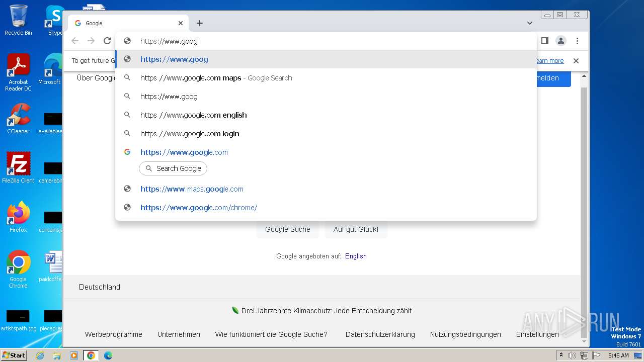Open the media player taskbar icon

click(73, 355)
